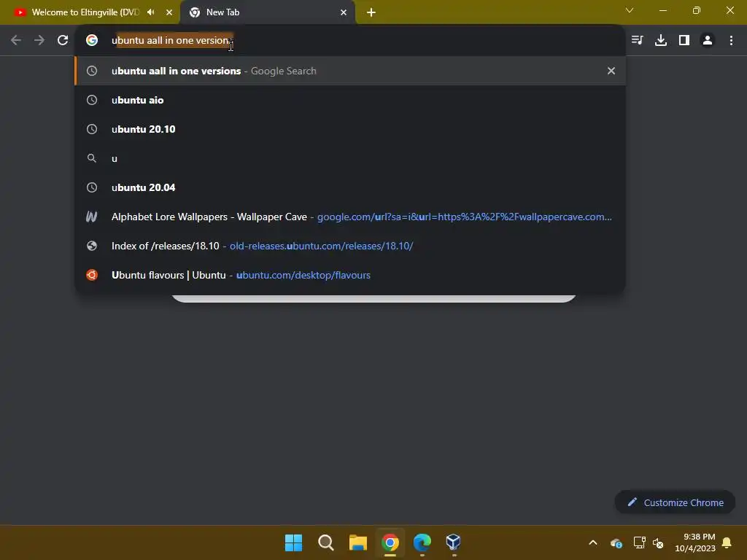Select the single 'u' search suggestion
This screenshot has width=747, height=560.
(350, 158)
